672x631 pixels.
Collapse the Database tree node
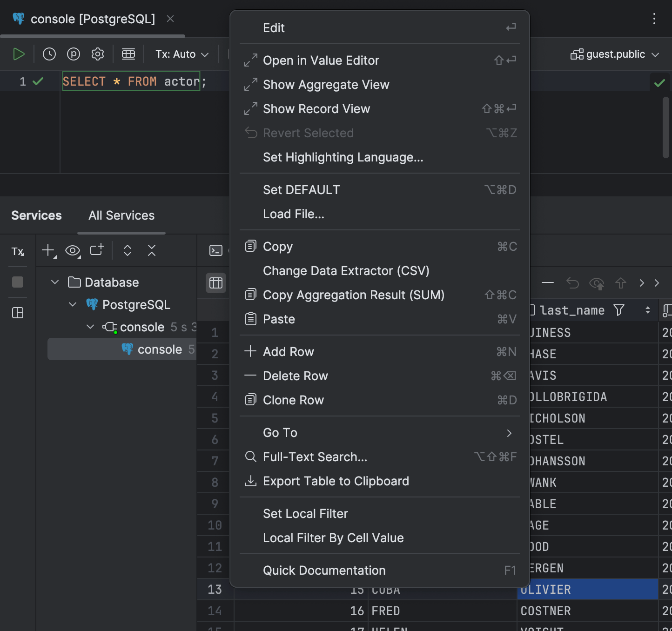pos(54,282)
